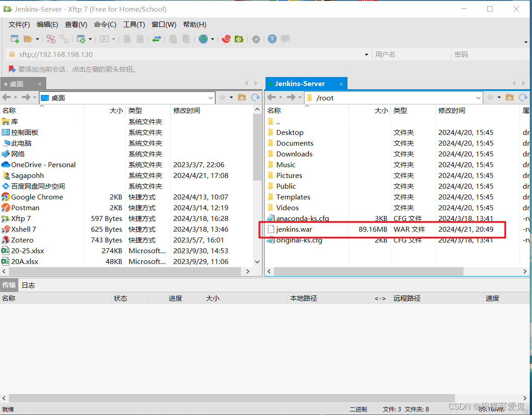The height and width of the screenshot is (415, 532).
Task: Click the New Session toolbar icon
Action: click(x=15, y=39)
